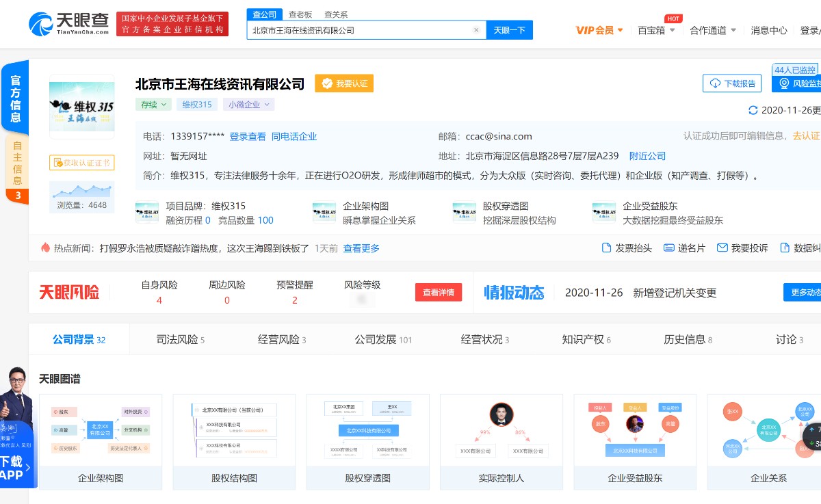Screen dimensions: 821x504
Task: Click the TianYanCha logo
Action: click(x=68, y=24)
